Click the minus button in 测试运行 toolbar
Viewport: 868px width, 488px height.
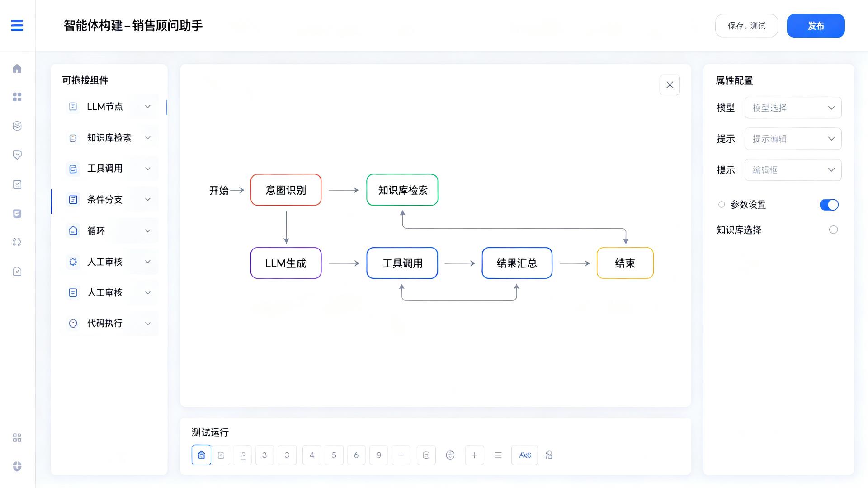[401, 455]
